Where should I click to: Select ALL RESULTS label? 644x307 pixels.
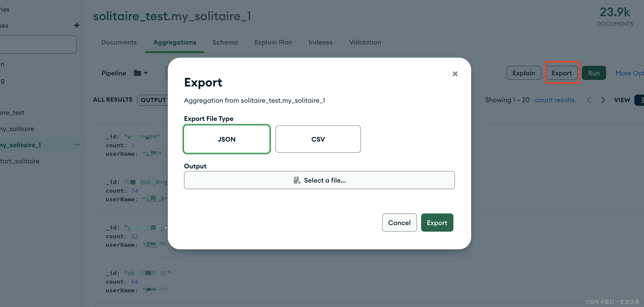(x=113, y=100)
